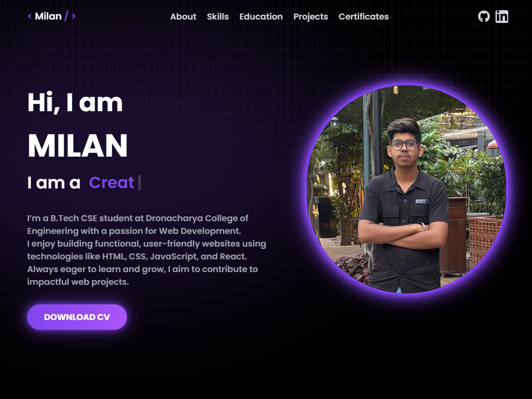This screenshot has height=399, width=532.
Task: Click the large MILAN name heading
Action: 78,146
